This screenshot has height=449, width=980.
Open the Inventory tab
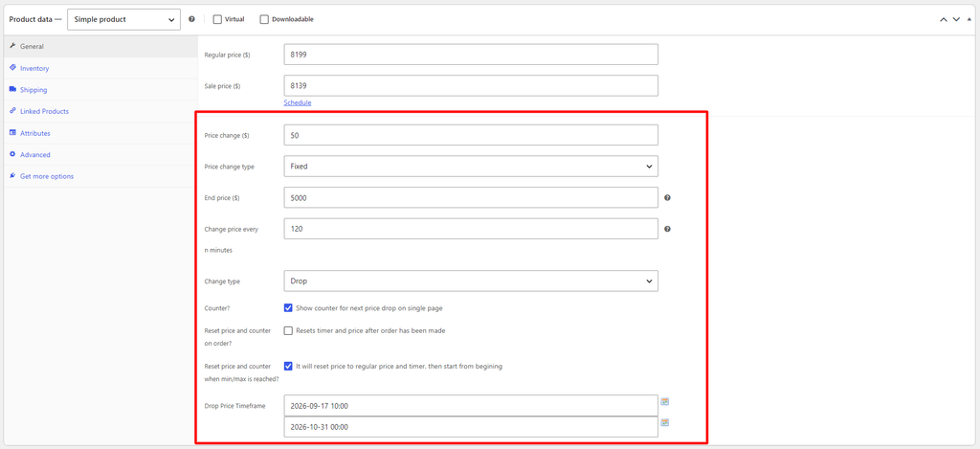click(x=100, y=68)
